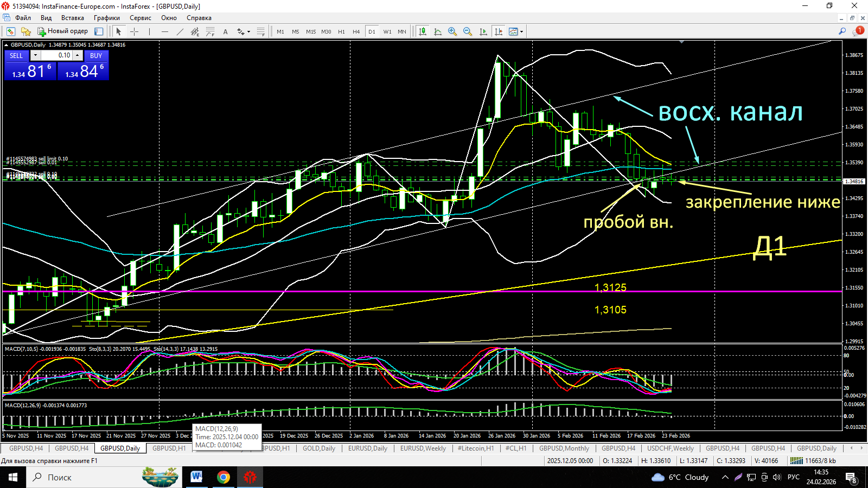Collapse the one-click trading panel arrow
The height and width of the screenshot is (488, 868).
click(x=7, y=44)
